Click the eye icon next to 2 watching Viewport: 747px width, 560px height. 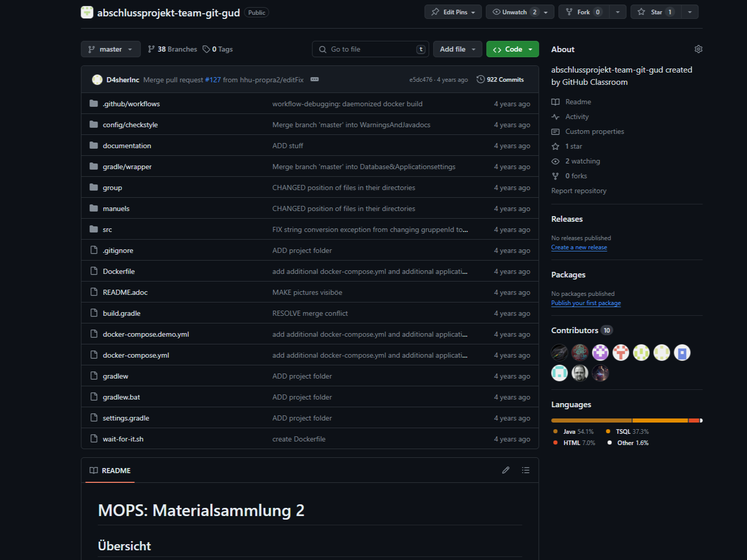(555, 161)
